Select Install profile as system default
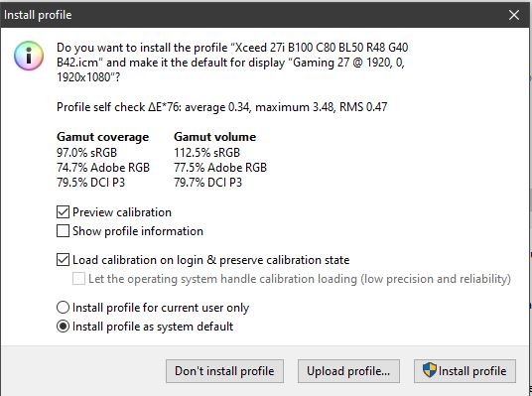Viewport: 532px width, 396px height. 63,327
